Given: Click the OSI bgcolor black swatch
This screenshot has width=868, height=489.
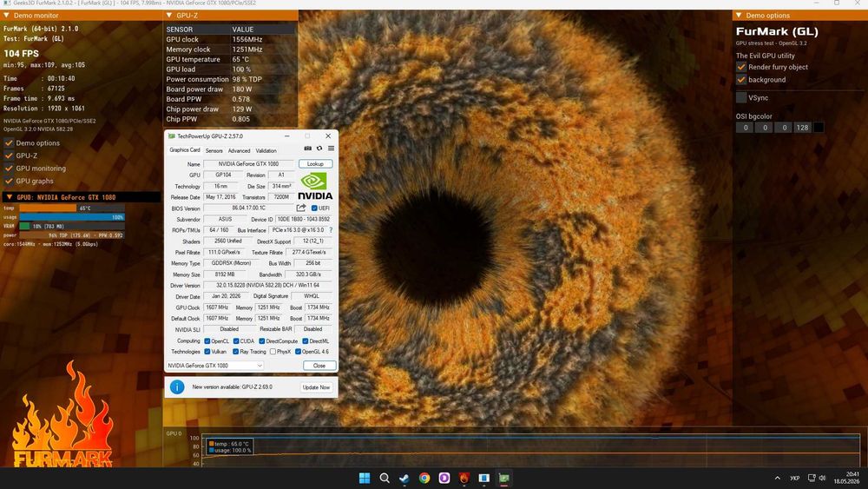Looking at the screenshot, I should tap(819, 128).
